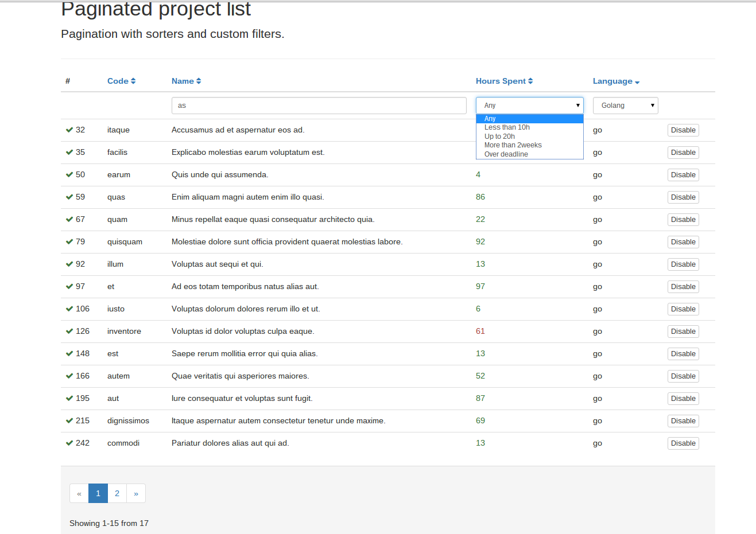756x534 pixels.
Task: Click the green checkmark on row 242
Action: [69, 443]
